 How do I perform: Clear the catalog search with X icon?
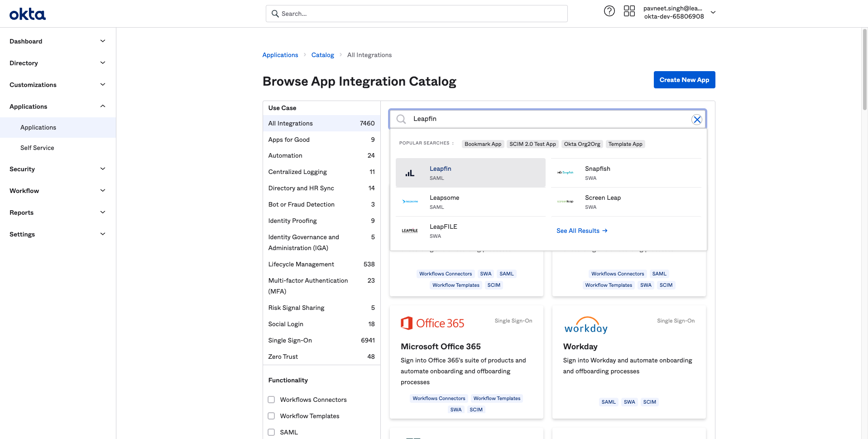click(696, 120)
